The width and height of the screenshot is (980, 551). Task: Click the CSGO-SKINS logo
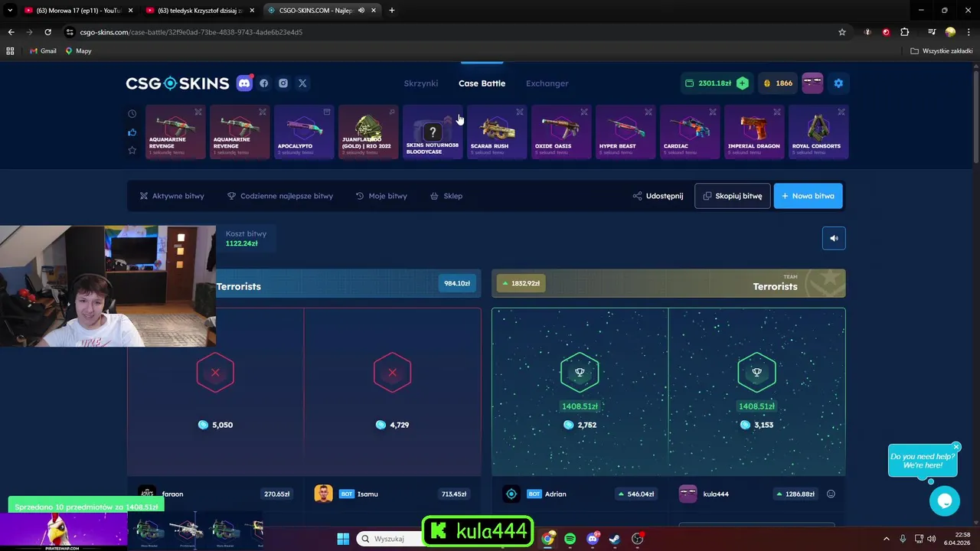coord(178,83)
